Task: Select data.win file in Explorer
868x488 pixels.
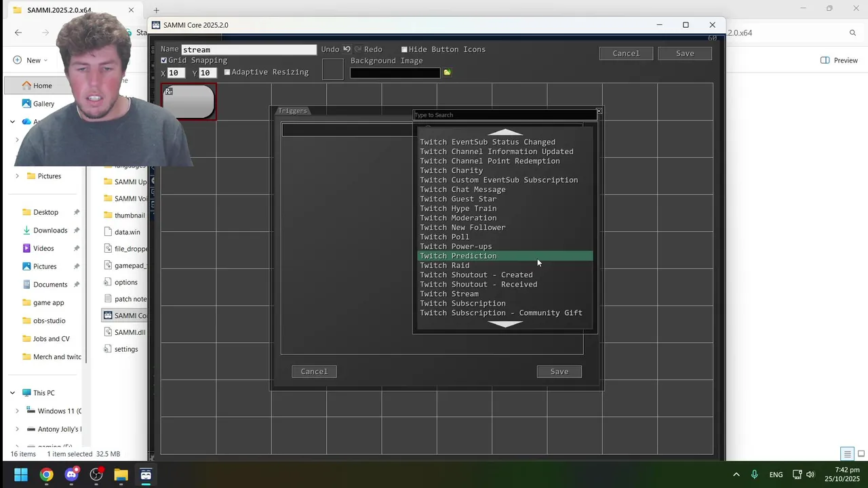Action: pos(127,232)
